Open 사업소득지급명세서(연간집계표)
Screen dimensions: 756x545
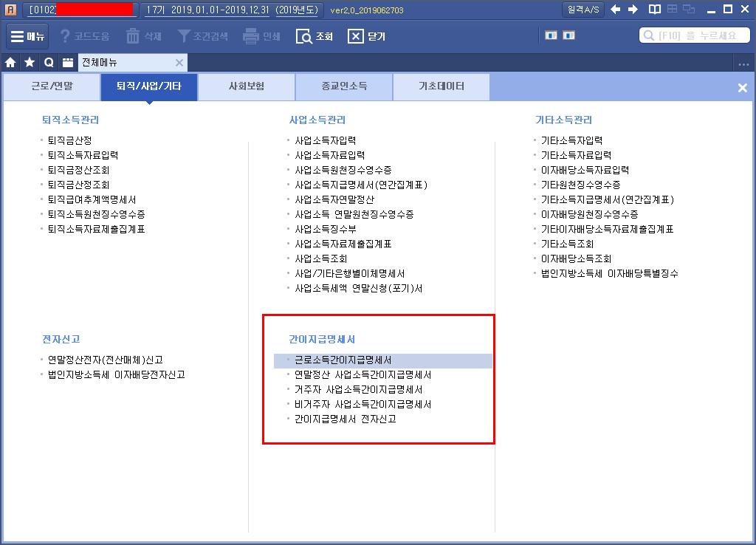pos(361,185)
